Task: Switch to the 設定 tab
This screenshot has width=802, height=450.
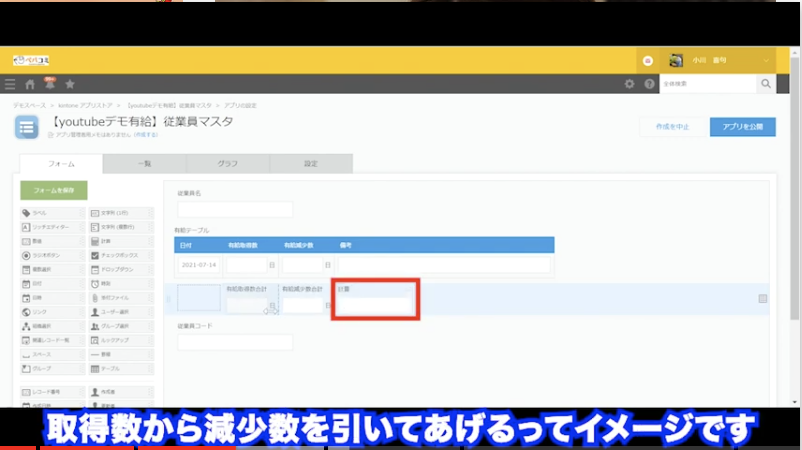Action: (311, 163)
